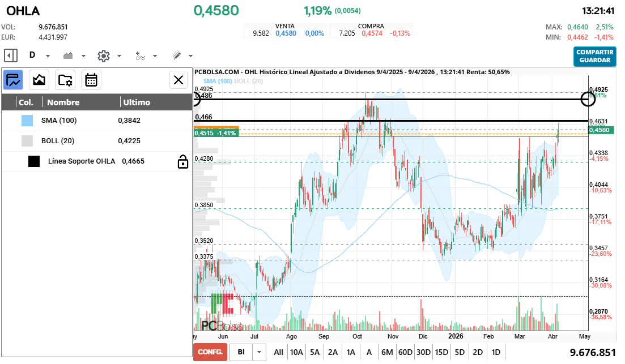This screenshot has height=364, width=625.
Task: Click the COMPARTIR GUARDAR button
Action: [x=594, y=57]
